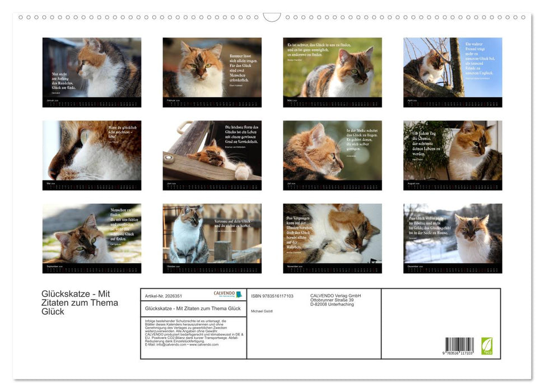Click the barcode image
This screenshot has height=392, width=544.
click(x=459, y=346)
